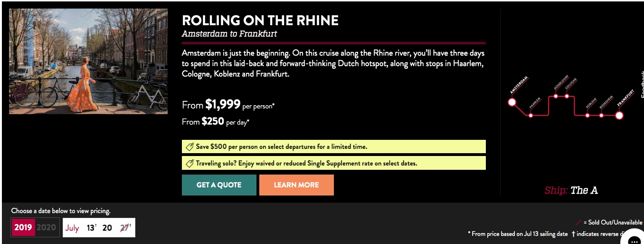The width and height of the screenshot is (644, 244).
Task: Click the tag icon beside Traveling solo offer
Action: pos(189,164)
